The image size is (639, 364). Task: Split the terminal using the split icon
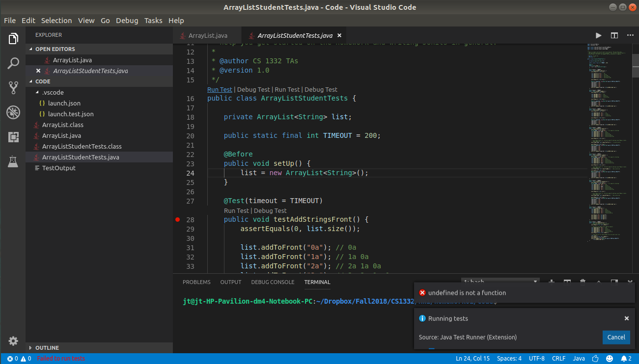[567, 283]
